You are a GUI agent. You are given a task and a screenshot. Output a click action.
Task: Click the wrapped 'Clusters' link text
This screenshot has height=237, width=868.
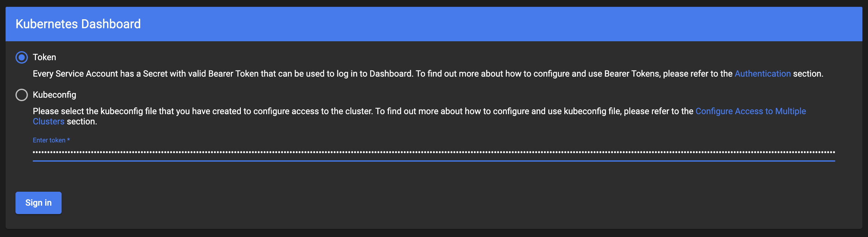[x=49, y=122]
